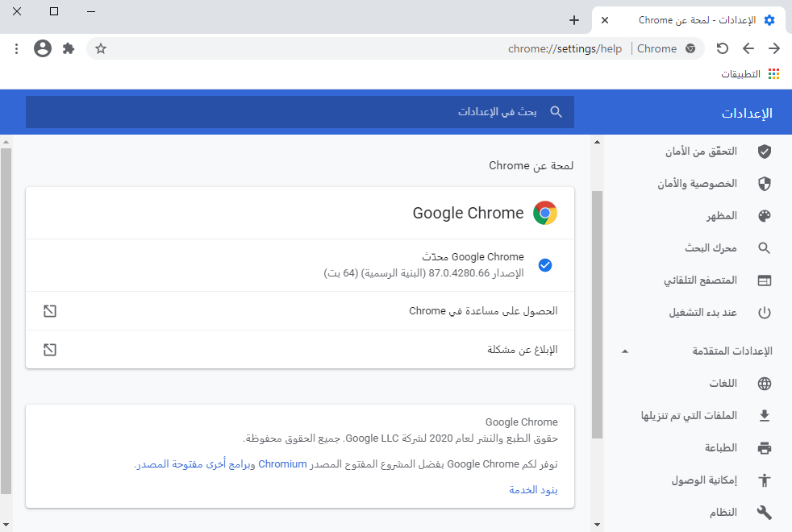Viewport: 792px width, 532px height.
Task: Click the Safety check shield icon in sidebar
Action: tap(765, 152)
